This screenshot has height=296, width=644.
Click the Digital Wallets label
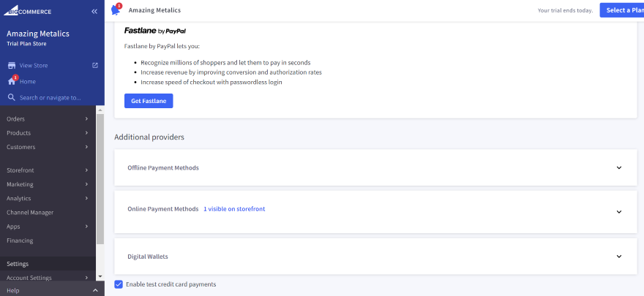(x=147, y=257)
